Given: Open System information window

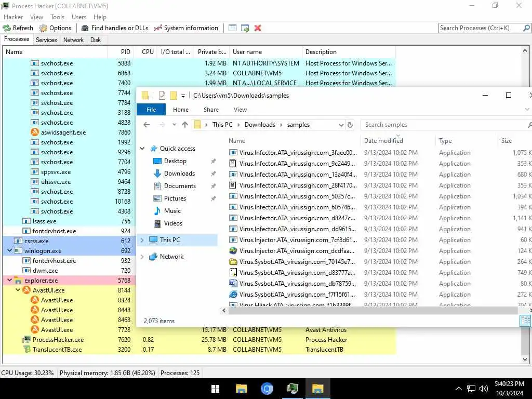Looking at the screenshot, I should tap(186, 28).
